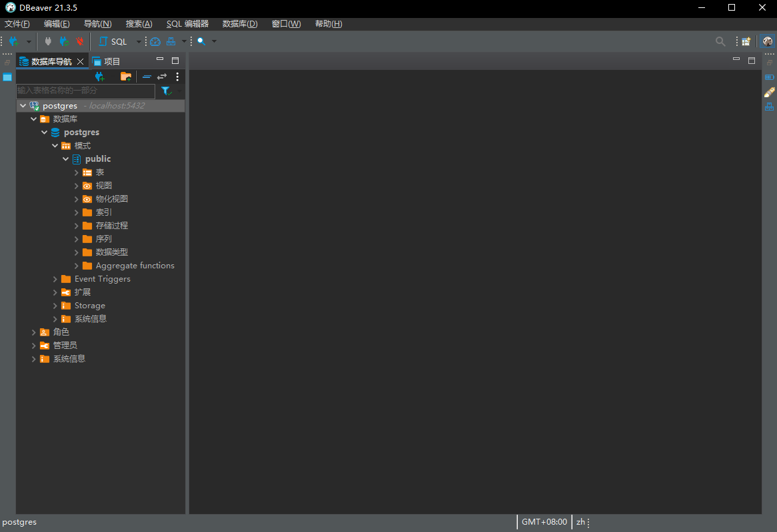Select the 扩展 node
The image size is (777, 532).
point(82,292)
